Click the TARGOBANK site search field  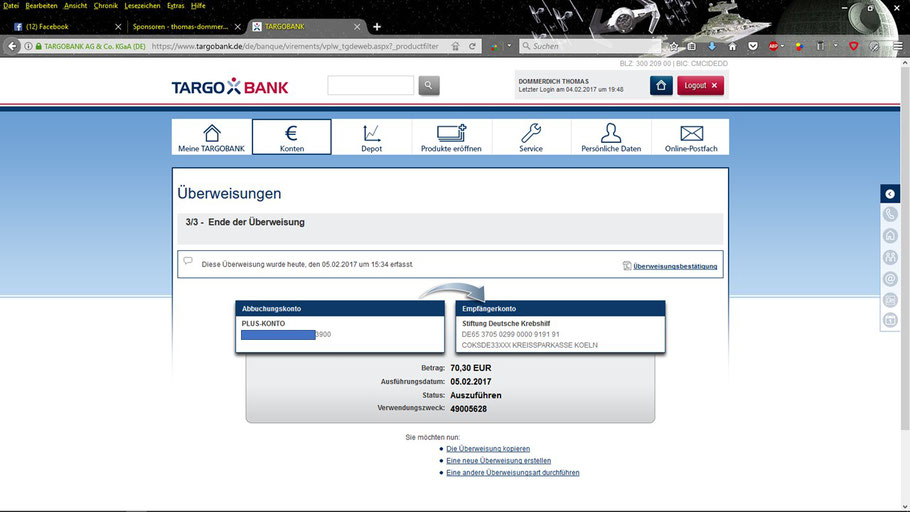click(370, 85)
